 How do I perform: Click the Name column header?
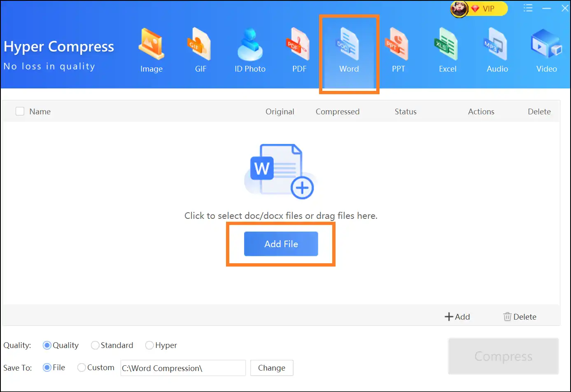40,111
